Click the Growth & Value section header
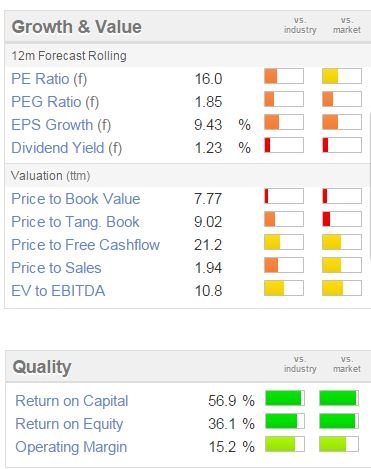Screen dimensions: 371x469 click(x=76, y=27)
